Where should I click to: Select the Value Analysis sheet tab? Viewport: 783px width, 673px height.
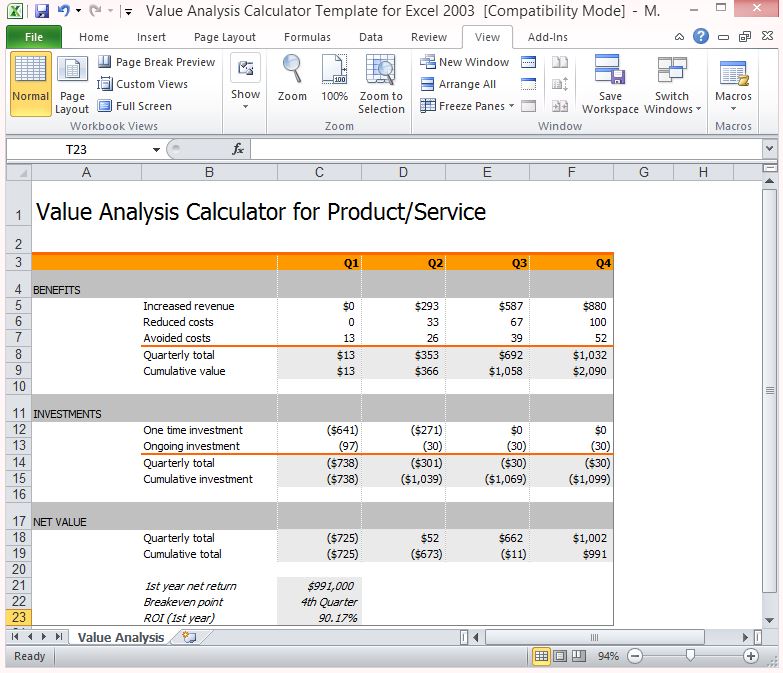[121, 638]
